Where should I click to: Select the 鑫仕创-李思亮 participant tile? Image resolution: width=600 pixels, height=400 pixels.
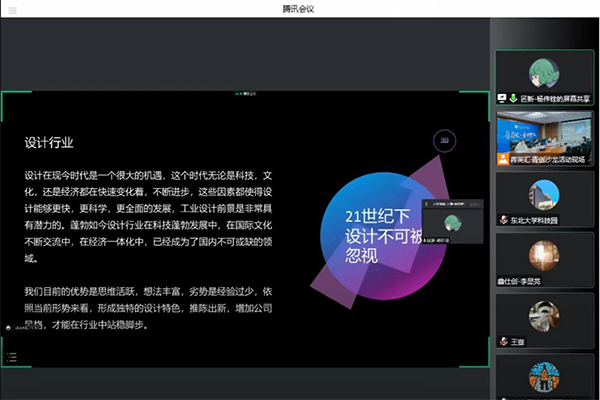pos(544,258)
